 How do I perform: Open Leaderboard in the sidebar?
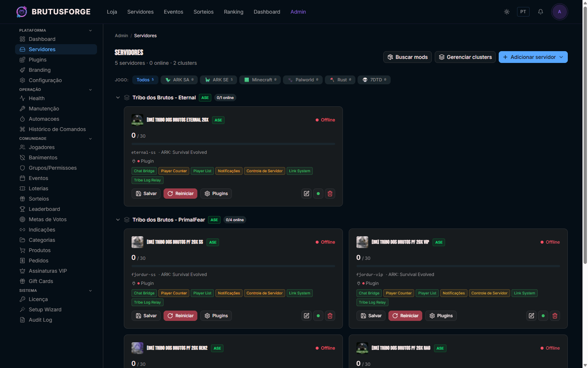click(56, 209)
